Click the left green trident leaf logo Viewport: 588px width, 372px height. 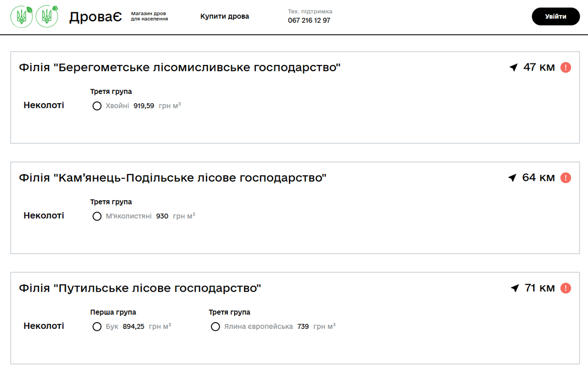tap(21, 16)
